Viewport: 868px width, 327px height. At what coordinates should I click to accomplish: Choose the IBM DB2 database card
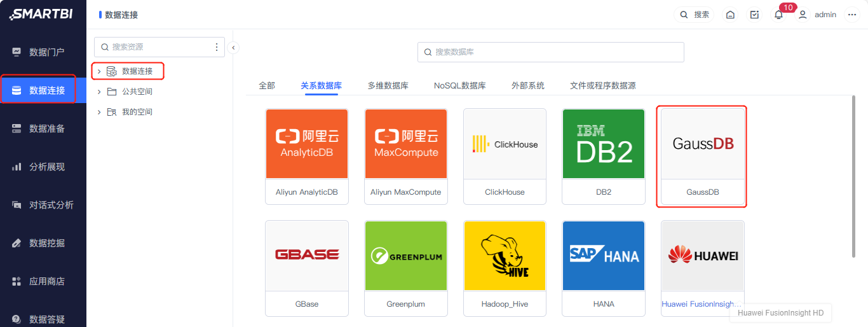(604, 156)
